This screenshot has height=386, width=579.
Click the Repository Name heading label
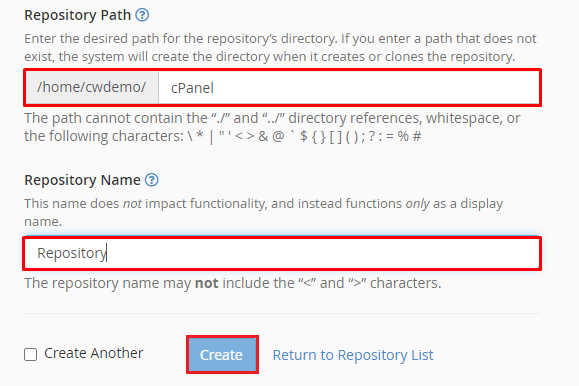point(82,180)
